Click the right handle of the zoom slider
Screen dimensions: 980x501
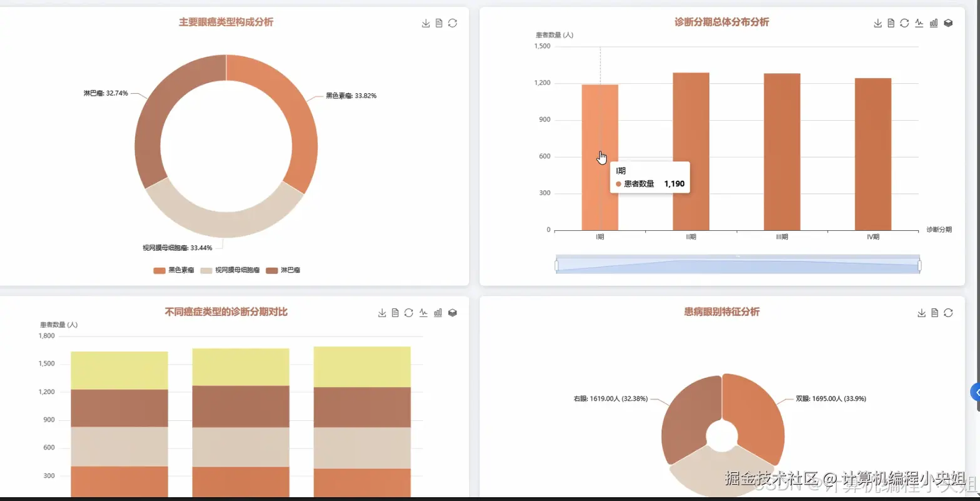tap(919, 266)
